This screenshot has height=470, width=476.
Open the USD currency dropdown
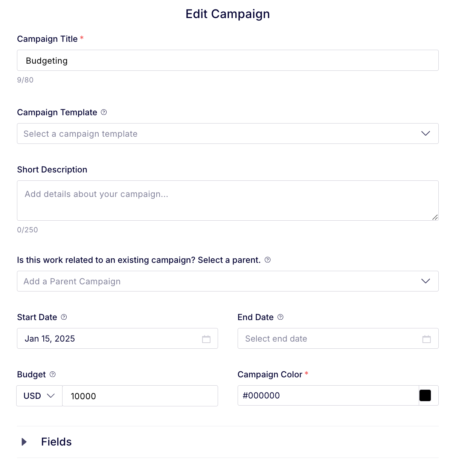(x=39, y=396)
